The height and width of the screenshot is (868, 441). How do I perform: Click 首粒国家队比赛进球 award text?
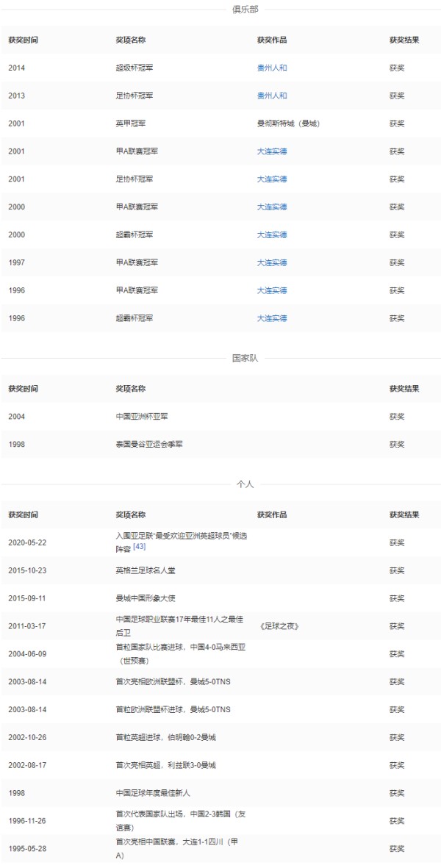pos(180,654)
